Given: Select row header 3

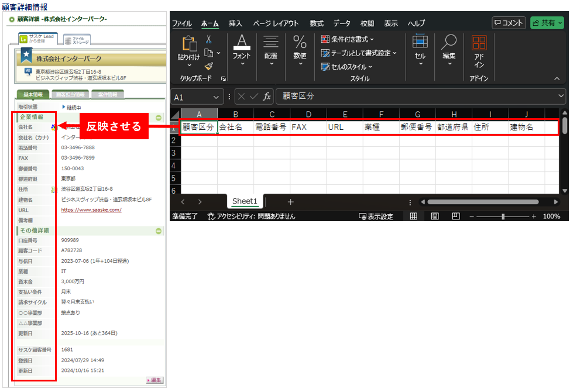Looking at the screenshot, I should 174,153.
